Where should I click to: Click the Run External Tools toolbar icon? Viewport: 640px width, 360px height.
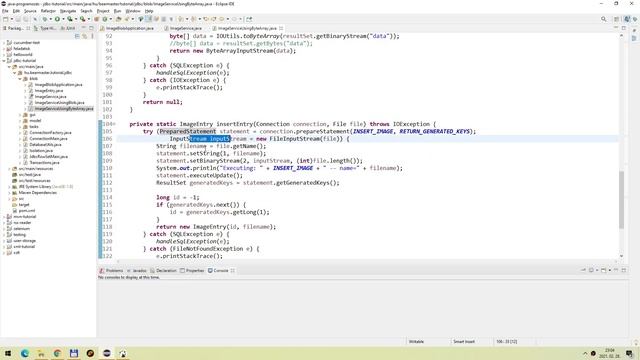(82, 19)
